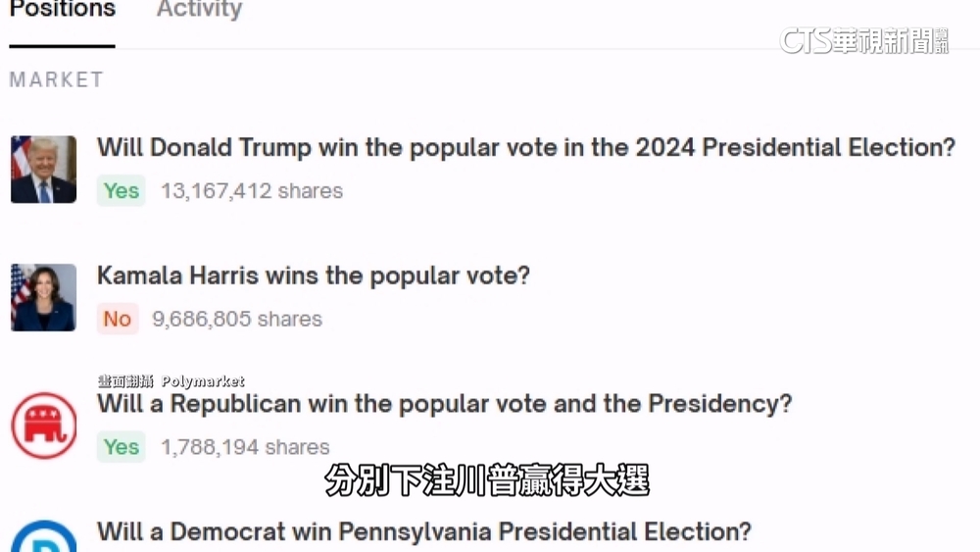The height and width of the screenshot is (552, 980).
Task: Click Donald Trump's portrait thumbnail
Action: (x=43, y=170)
